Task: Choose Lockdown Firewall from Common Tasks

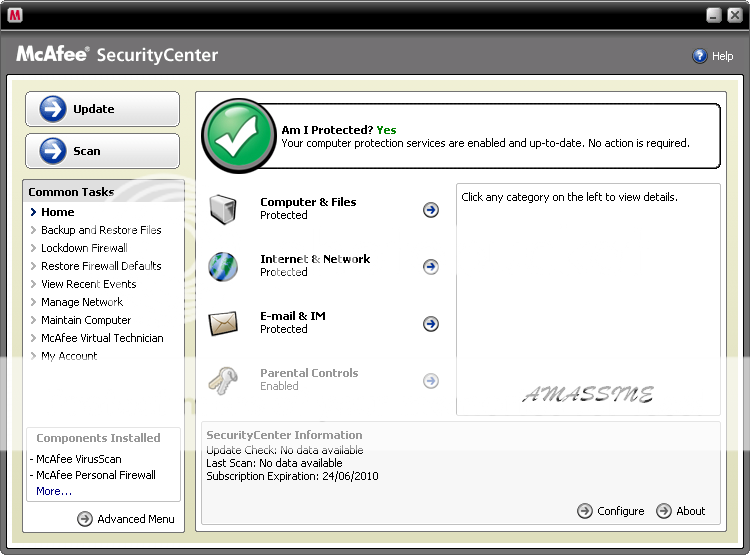Action: 84,248
